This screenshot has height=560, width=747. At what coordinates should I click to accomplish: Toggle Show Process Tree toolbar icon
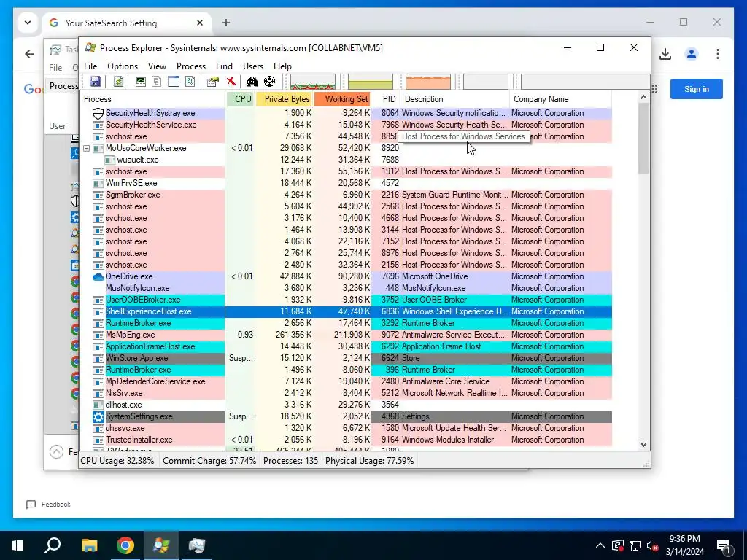coord(157,82)
